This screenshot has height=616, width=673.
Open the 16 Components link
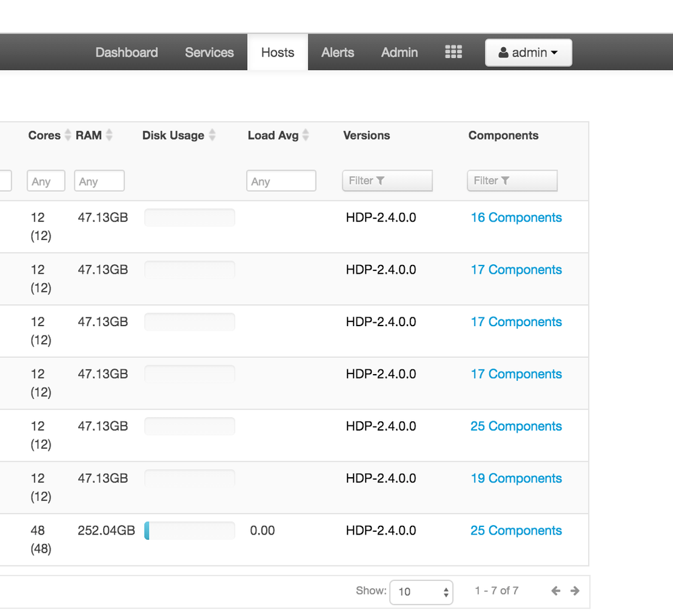516,218
